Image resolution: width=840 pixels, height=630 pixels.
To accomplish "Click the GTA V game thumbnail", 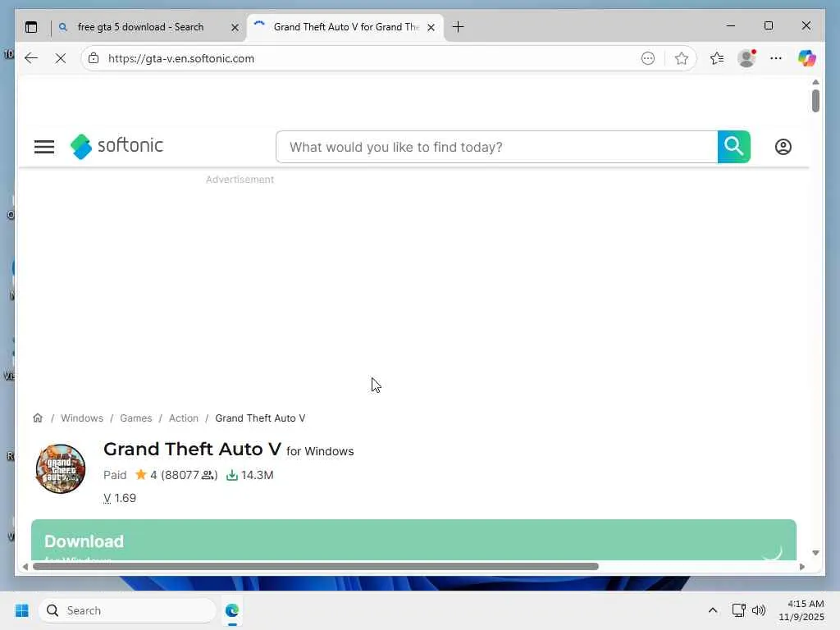I will point(61,468).
